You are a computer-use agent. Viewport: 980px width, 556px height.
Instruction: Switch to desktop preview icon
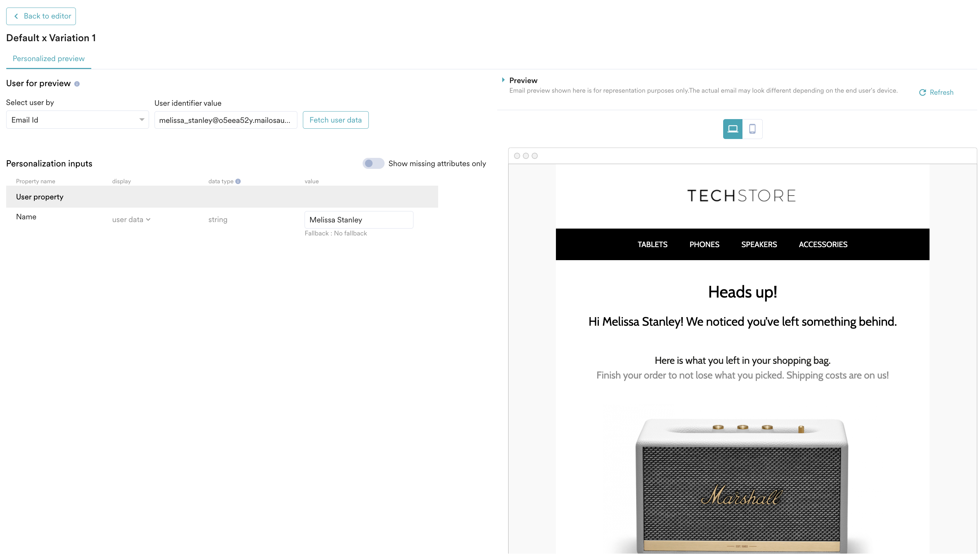[x=732, y=129]
